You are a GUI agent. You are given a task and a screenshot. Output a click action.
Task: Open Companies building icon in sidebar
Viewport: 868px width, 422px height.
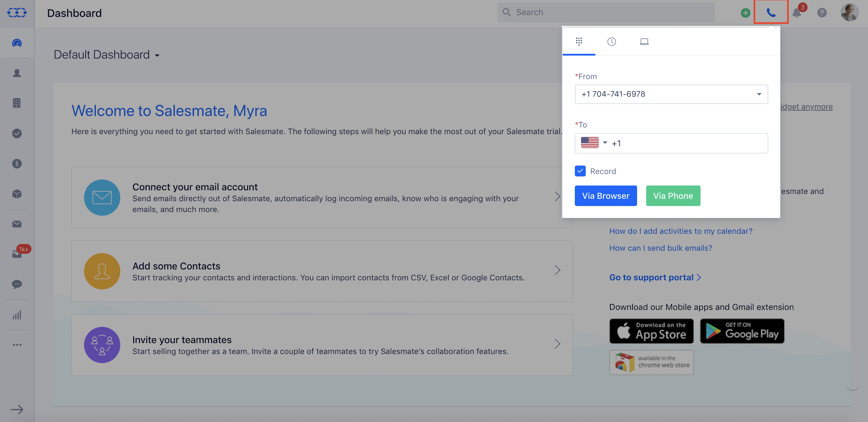[x=17, y=103]
